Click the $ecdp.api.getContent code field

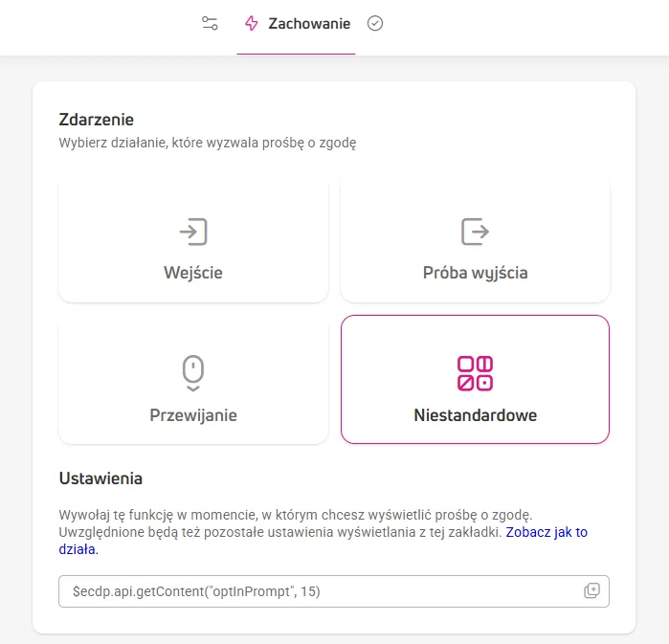click(334, 591)
